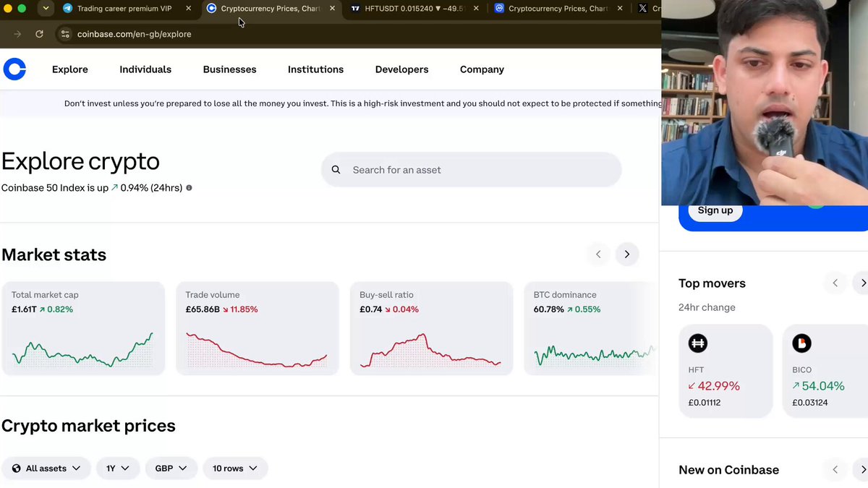The height and width of the screenshot is (488, 868).
Task: Click the Coinbase 50 Index info icon
Action: coord(190,188)
